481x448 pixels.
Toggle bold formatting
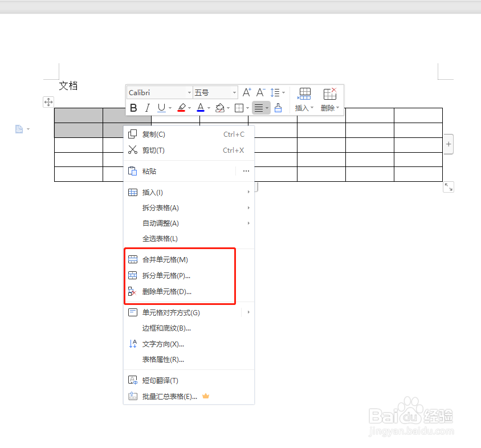133,108
